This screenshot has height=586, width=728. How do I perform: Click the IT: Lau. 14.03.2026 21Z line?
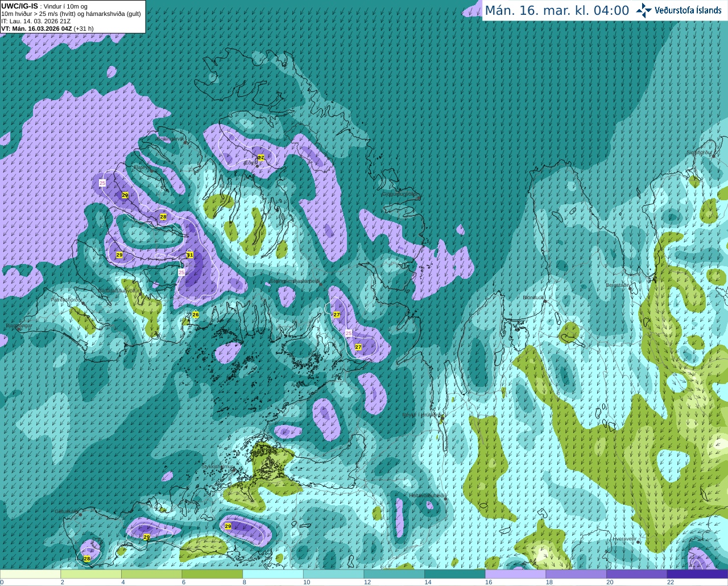36,21
